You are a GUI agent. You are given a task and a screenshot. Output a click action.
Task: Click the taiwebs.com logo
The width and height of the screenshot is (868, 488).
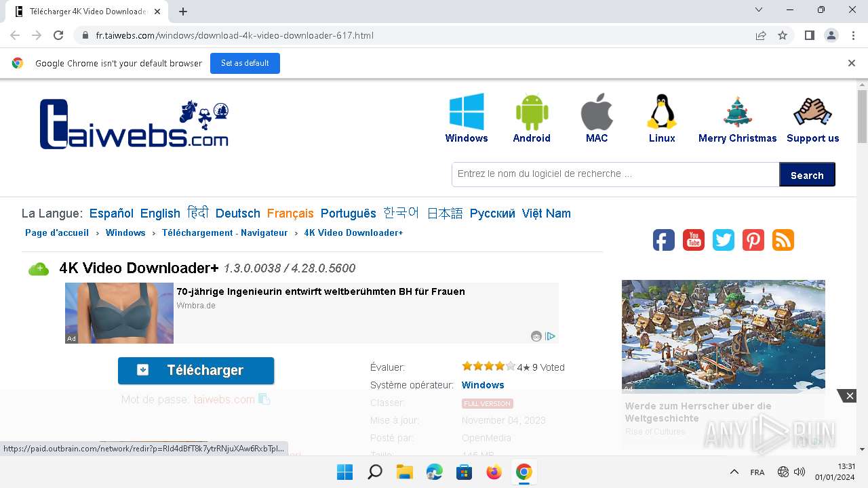pos(134,124)
